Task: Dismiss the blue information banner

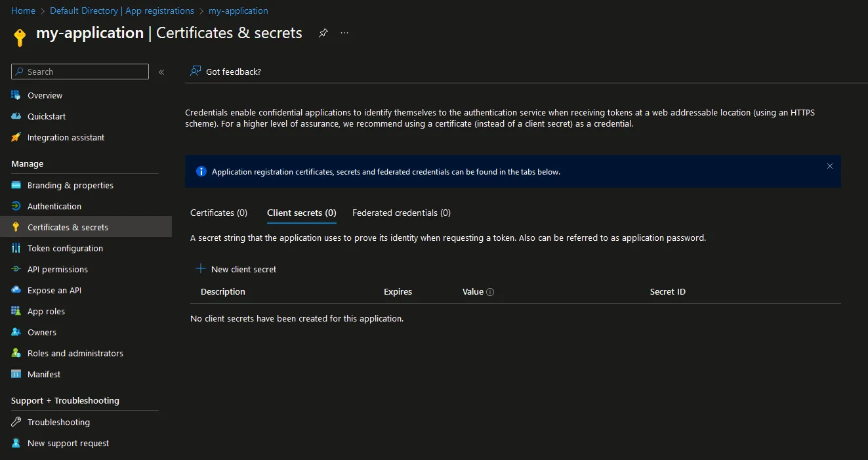Action: coord(830,166)
